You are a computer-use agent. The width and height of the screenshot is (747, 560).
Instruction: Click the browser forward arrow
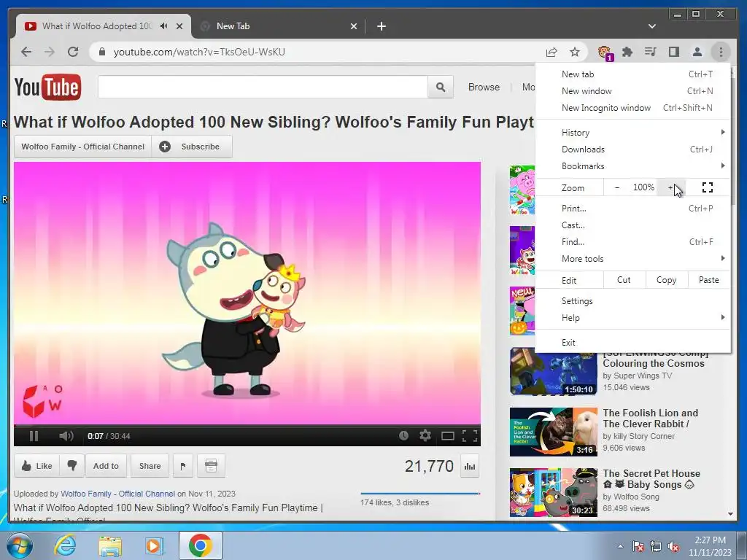point(50,52)
